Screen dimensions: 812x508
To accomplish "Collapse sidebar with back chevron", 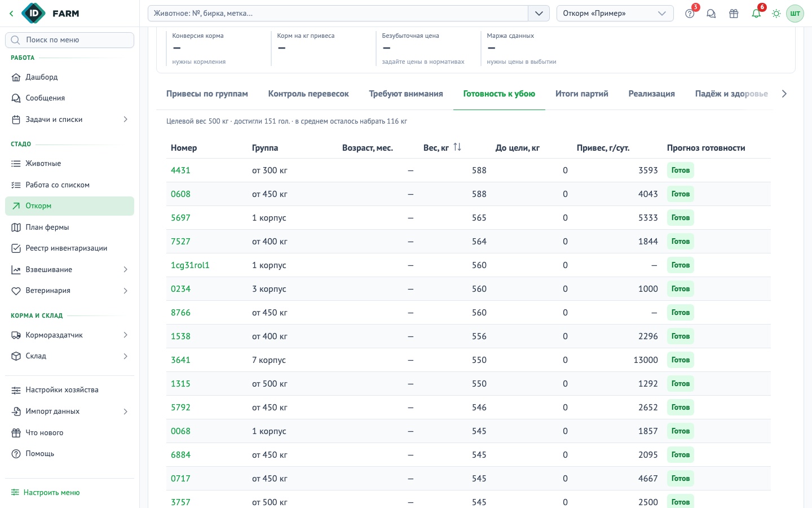I will point(11,14).
